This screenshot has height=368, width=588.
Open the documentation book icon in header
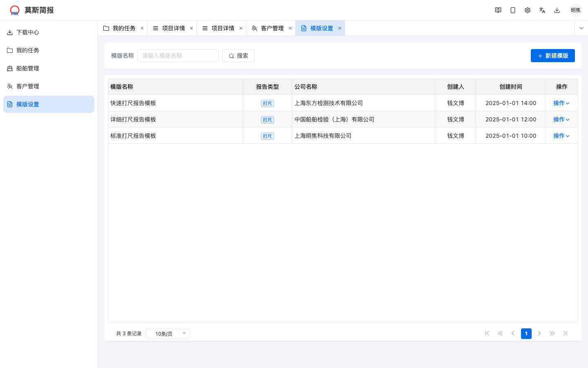click(498, 10)
